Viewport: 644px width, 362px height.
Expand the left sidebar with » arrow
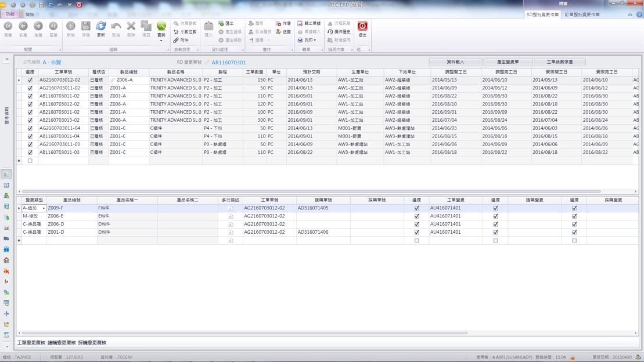[7, 59]
